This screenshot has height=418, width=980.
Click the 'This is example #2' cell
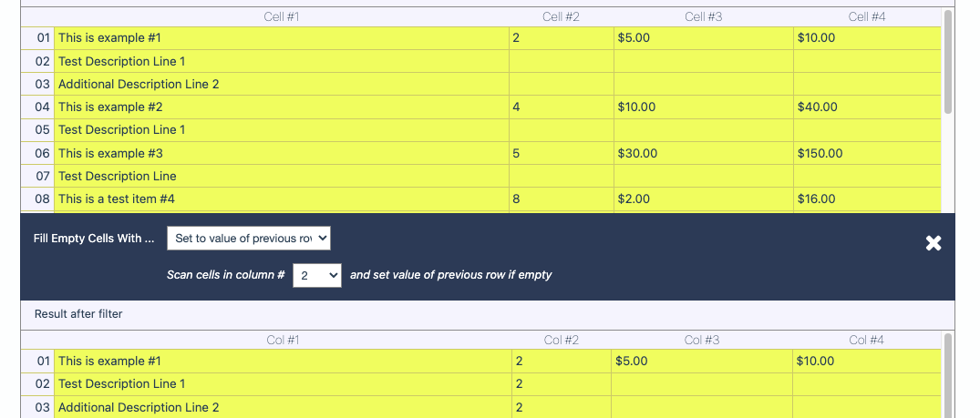pyautogui.click(x=282, y=107)
